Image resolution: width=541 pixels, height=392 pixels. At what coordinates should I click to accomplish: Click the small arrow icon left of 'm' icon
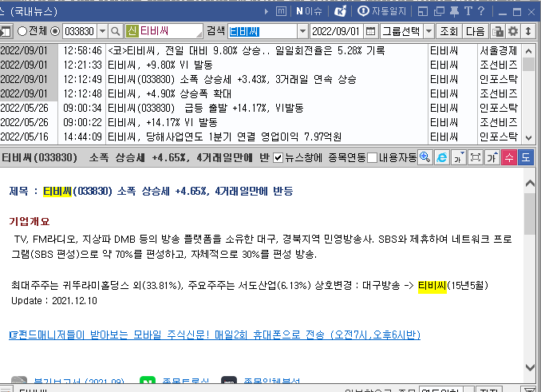[x=266, y=12]
